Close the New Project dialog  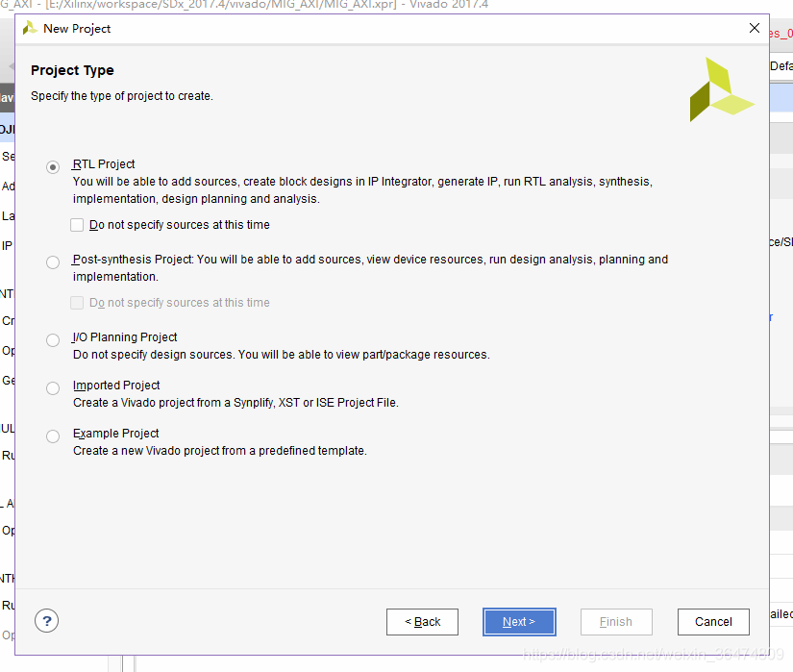tap(754, 28)
